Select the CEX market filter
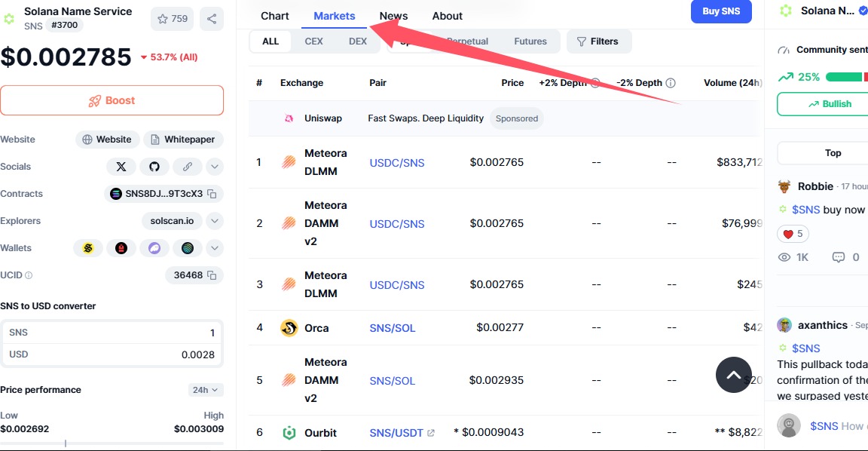Viewport: 868px width, 451px height. [x=313, y=41]
